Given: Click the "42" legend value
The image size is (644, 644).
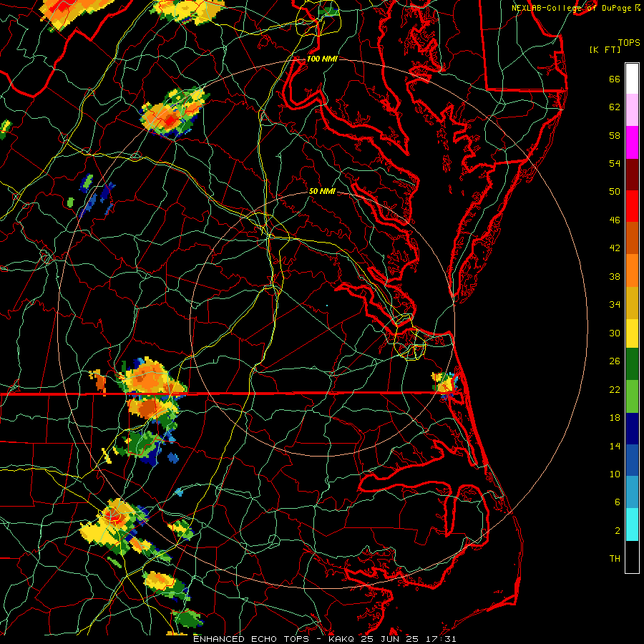Looking at the screenshot, I should coord(615,248).
